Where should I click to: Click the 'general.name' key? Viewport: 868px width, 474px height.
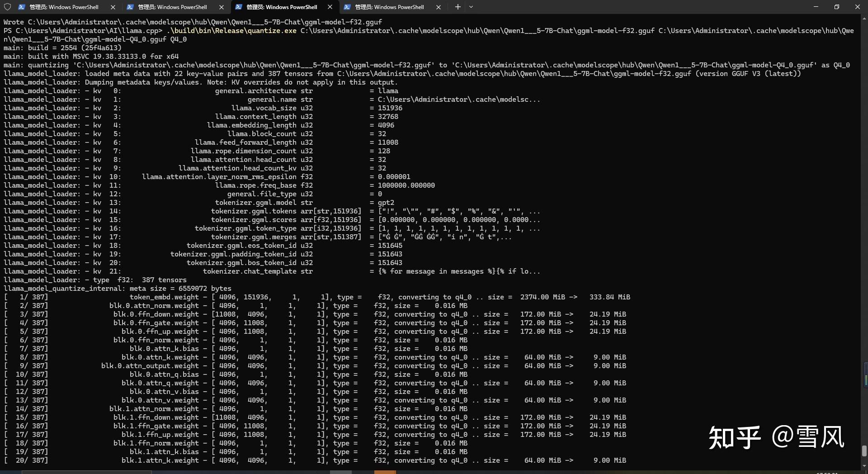pyautogui.click(x=272, y=100)
